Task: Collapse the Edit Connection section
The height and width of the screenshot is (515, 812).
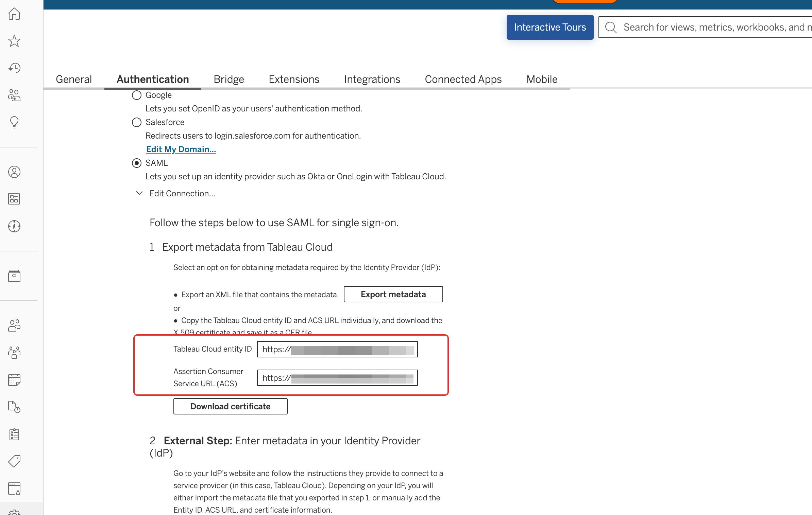Action: point(139,193)
